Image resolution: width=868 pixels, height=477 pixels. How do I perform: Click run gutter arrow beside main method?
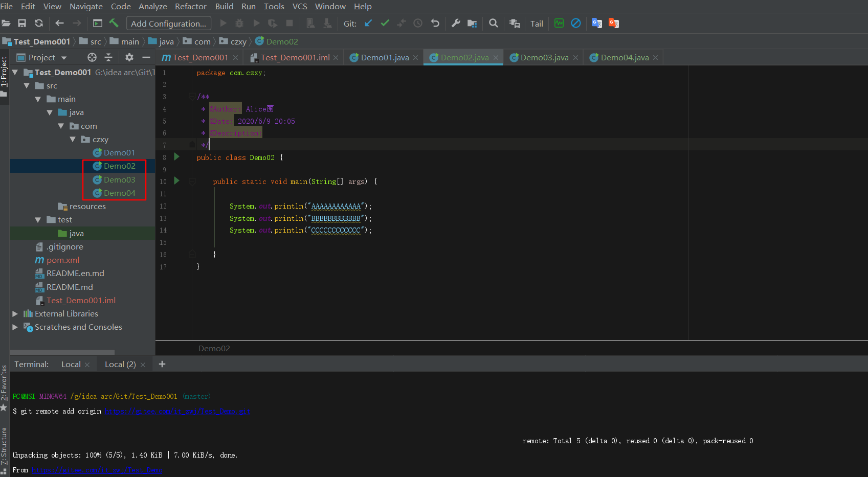point(177,180)
